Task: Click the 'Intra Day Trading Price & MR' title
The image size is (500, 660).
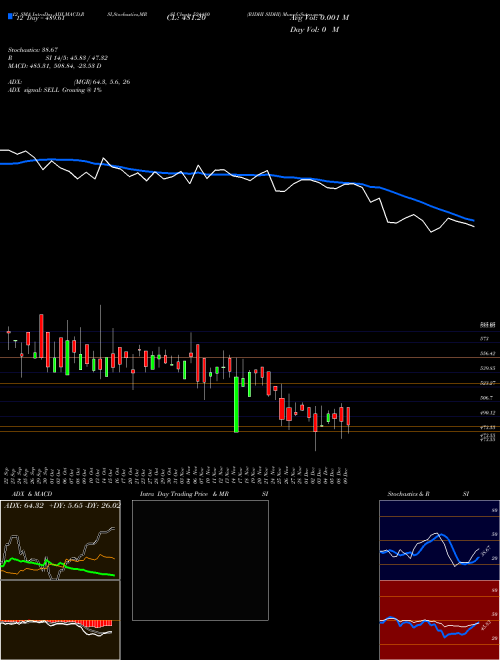Action: point(184,494)
